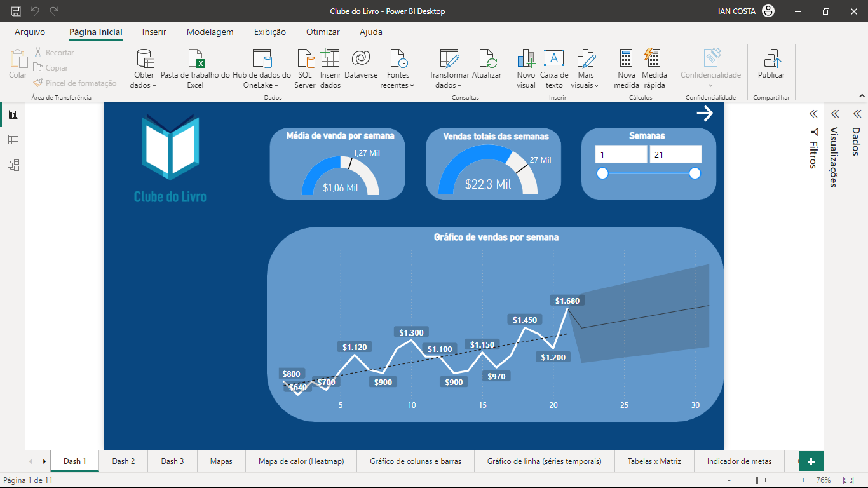Open Gráfico de colunas e barras page
The image size is (868, 488).
pyautogui.click(x=416, y=461)
